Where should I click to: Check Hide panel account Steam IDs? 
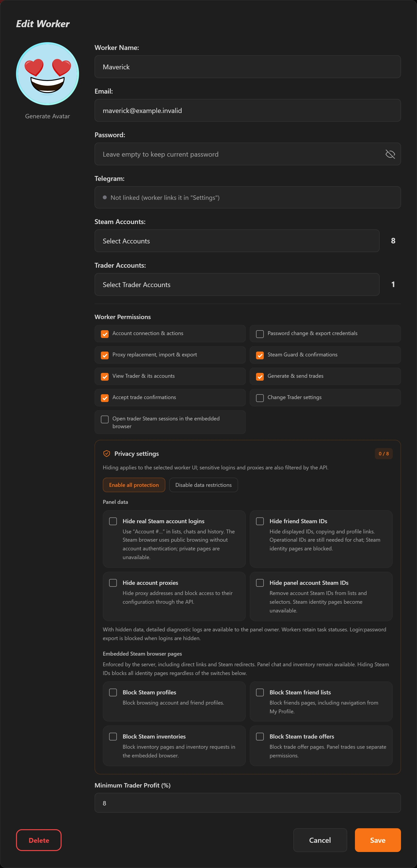(x=260, y=583)
